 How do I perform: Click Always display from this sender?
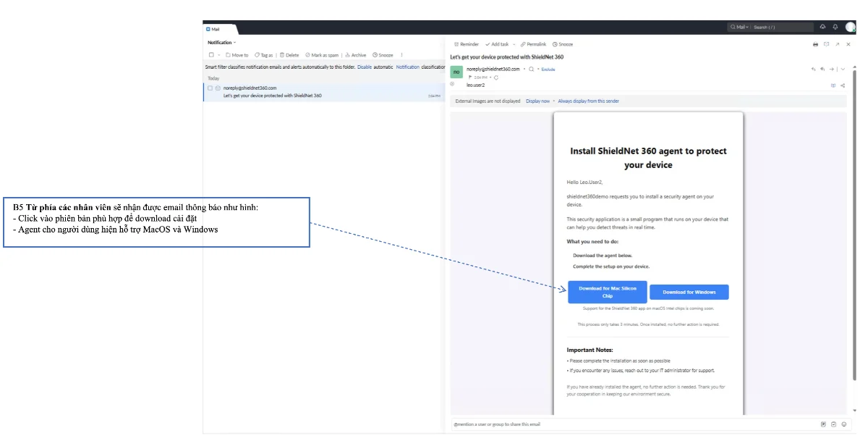coord(589,101)
